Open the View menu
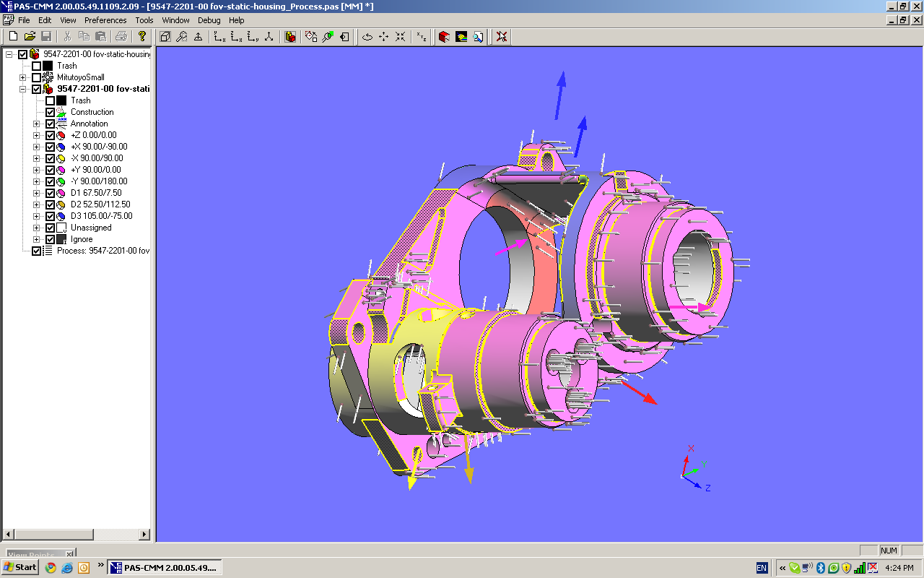The image size is (924, 578). (x=68, y=20)
